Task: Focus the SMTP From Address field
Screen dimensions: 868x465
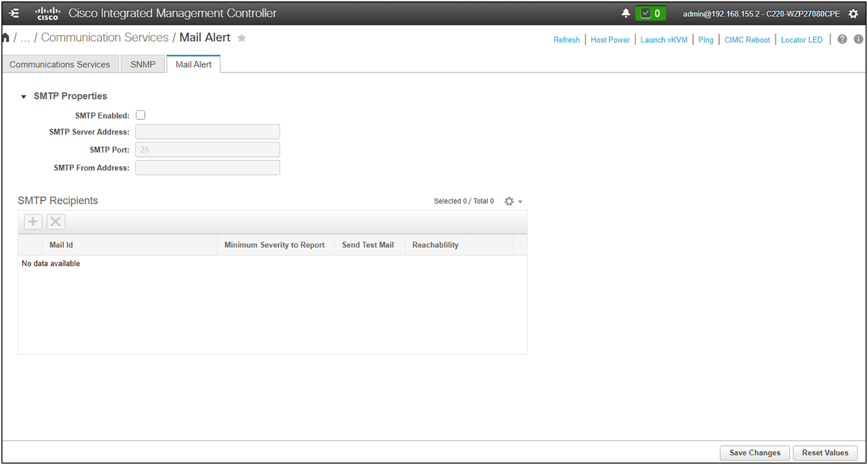Action: pos(208,168)
